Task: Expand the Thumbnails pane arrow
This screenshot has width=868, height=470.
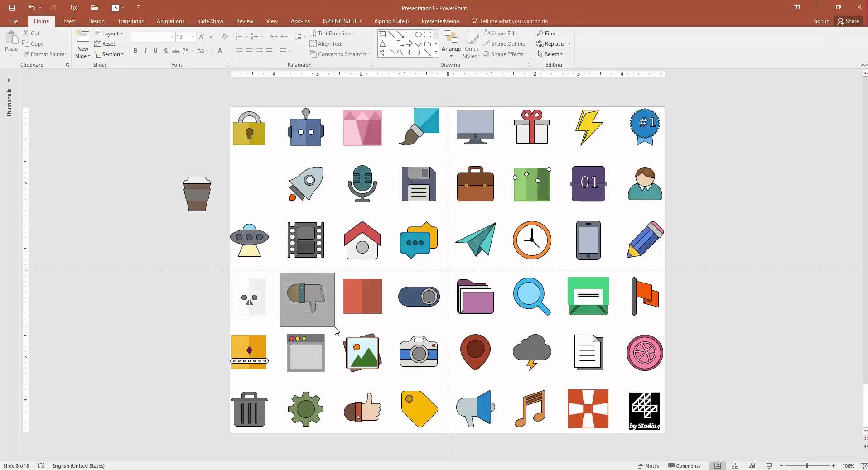Action: (x=8, y=80)
